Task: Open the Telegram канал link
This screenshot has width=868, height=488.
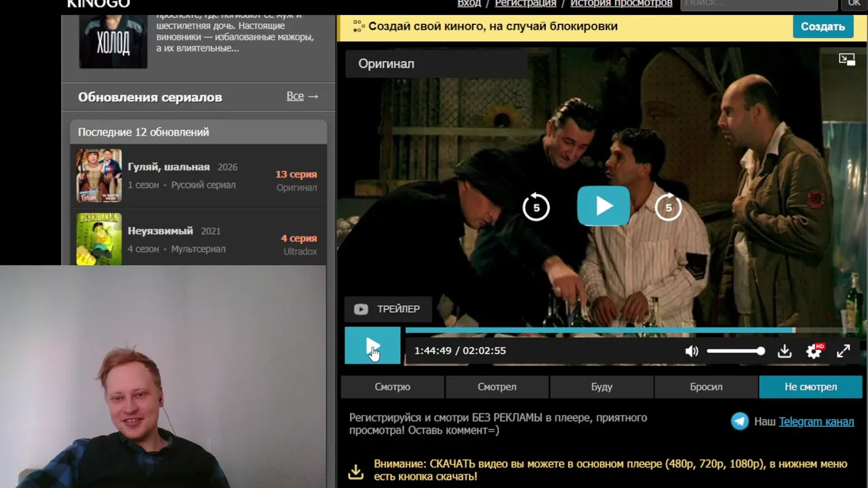Action: point(816,422)
